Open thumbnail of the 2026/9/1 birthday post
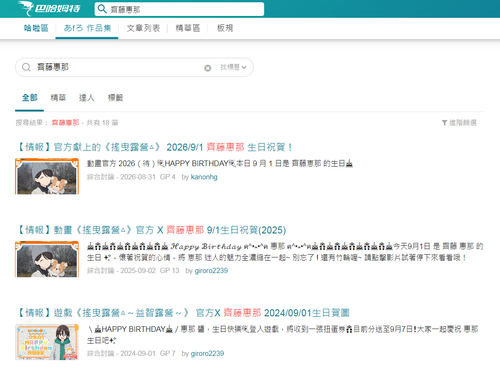 [47, 176]
